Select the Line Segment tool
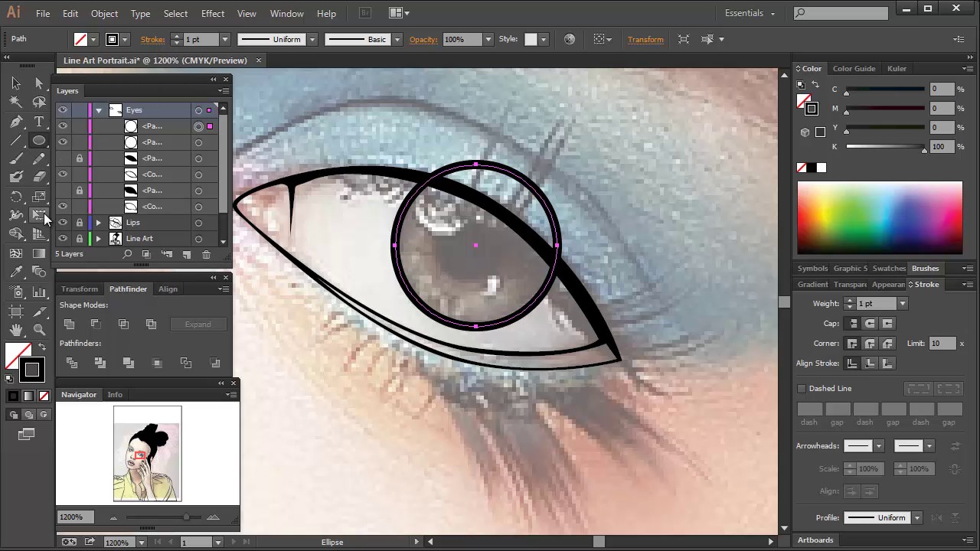Screen dimensions: 980x551 coord(16,141)
